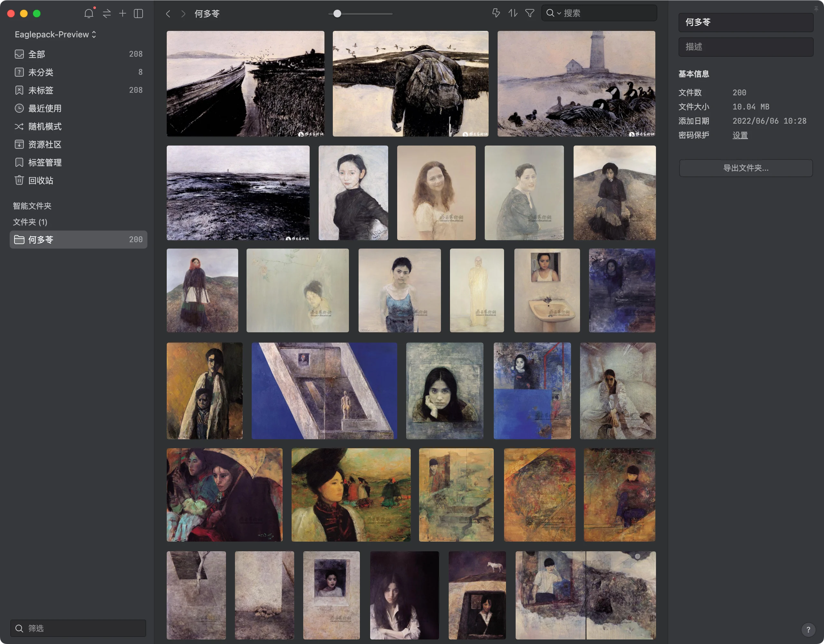
Task: Go back with the left chevron
Action: click(x=168, y=14)
